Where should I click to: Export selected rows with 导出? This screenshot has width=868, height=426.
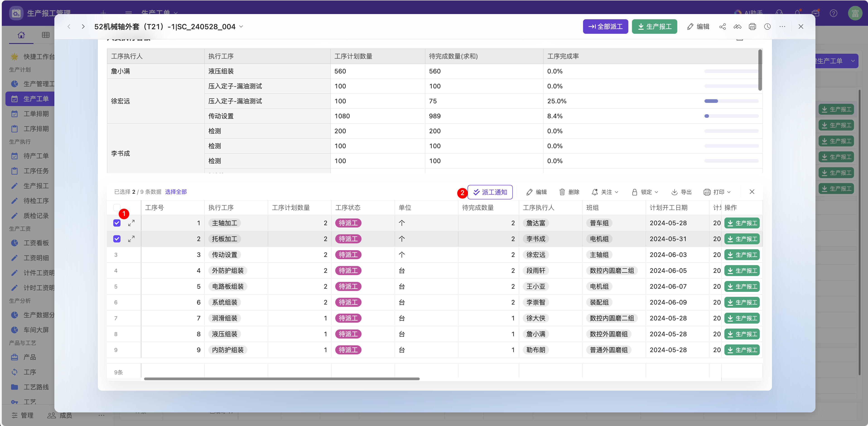pos(681,192)
